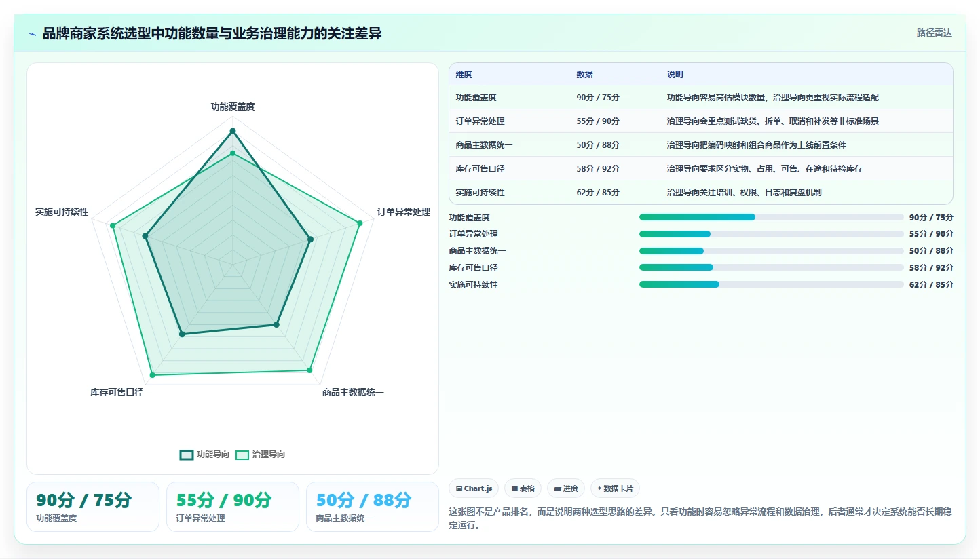Click the 功能导向 data point at 功能覆盖度 vertex
Viewport: 980px width, 559px height.
233,131
